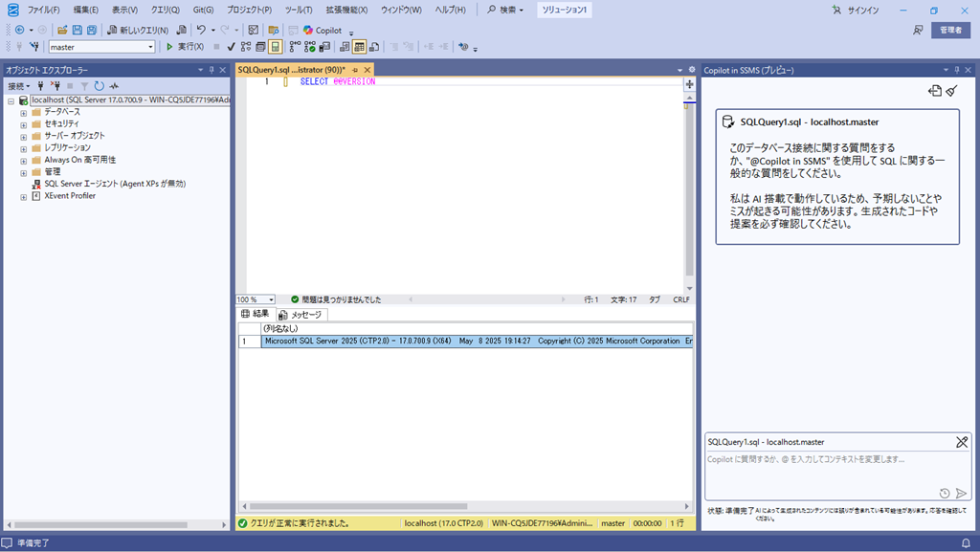Toggle the Query Options highlighted button
The width and height of the screenshot is (980, 552).
275,47
